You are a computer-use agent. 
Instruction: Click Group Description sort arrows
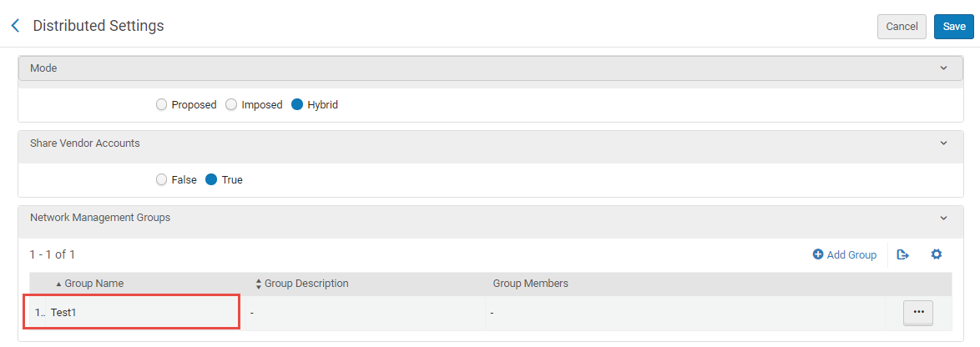coord(259,284)
